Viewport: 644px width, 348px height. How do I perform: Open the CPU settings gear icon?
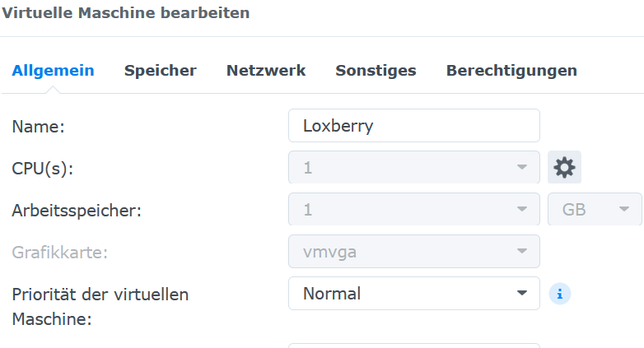click(x=564, y=168)
